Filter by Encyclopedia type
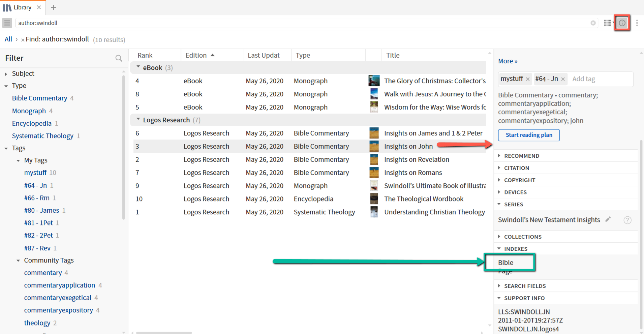This screenshot has height=334, width=644. click(32, 123)
